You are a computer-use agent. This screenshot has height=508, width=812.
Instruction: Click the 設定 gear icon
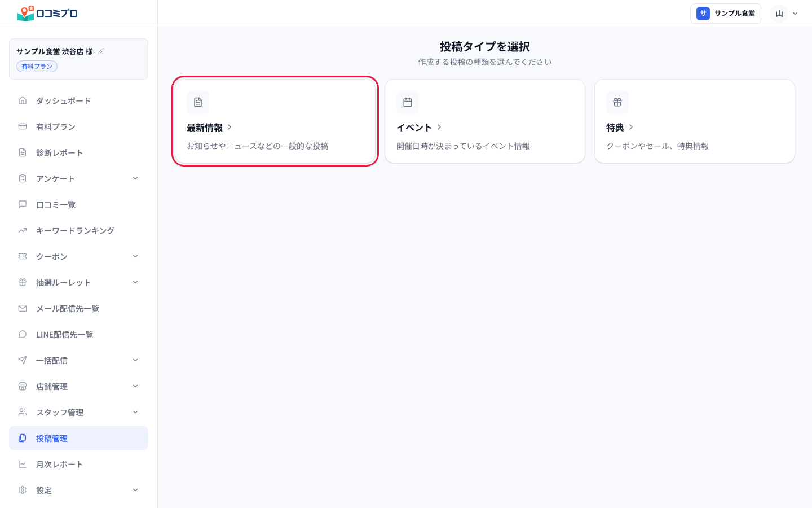[23, 490]
